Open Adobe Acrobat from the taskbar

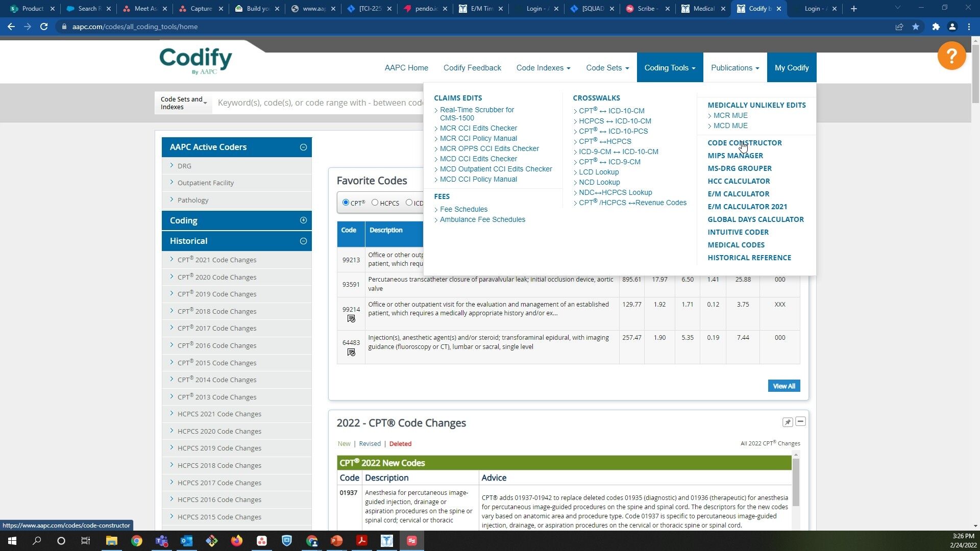[x=362, y=541]
